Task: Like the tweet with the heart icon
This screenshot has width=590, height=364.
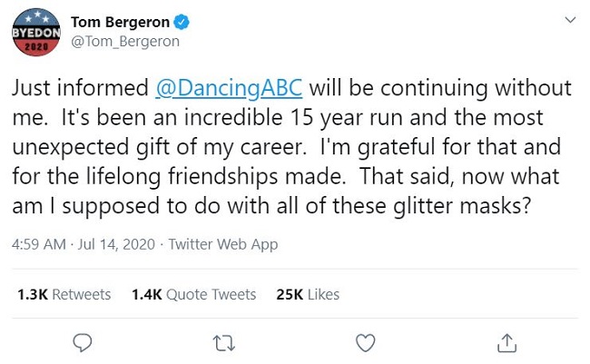Action: [x=366, y=342]
